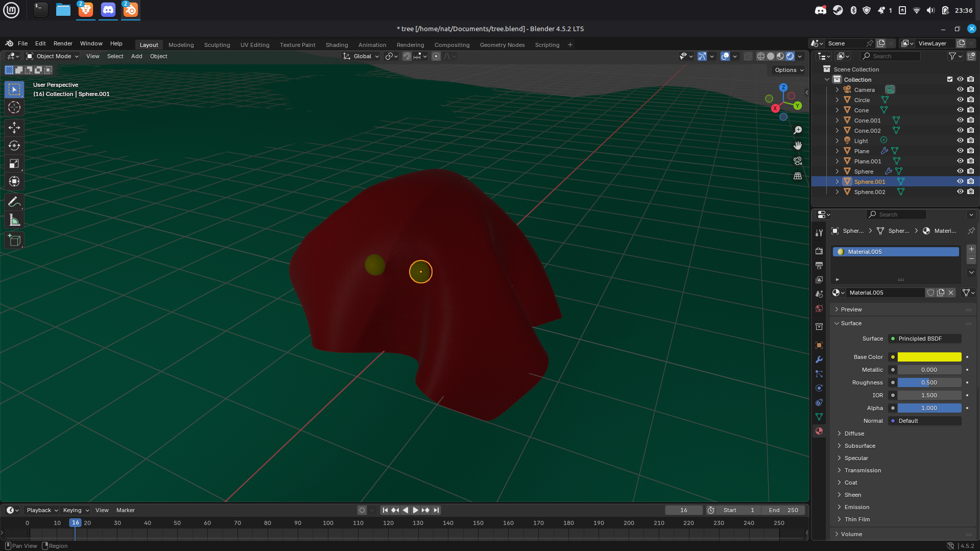Select the Add Cube tool

[14, 241]
